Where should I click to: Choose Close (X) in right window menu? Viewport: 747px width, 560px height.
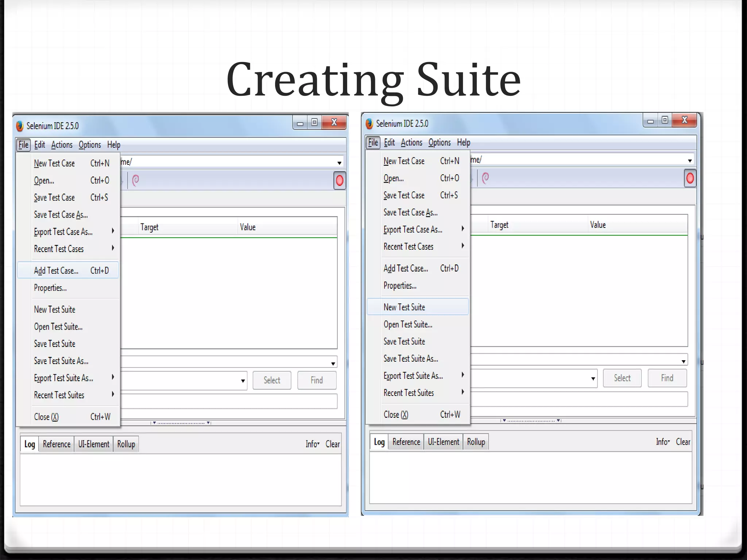coord(418,415)
